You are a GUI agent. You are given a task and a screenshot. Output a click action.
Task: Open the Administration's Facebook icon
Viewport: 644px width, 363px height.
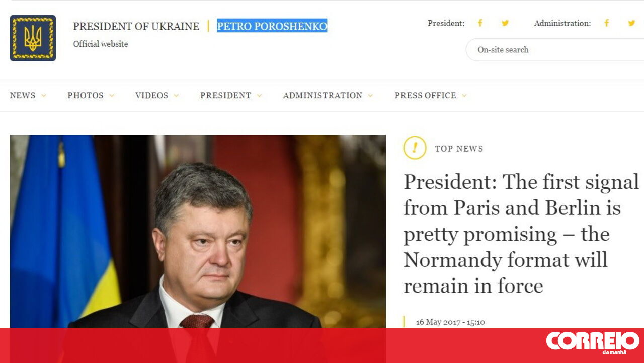point(607,23)
